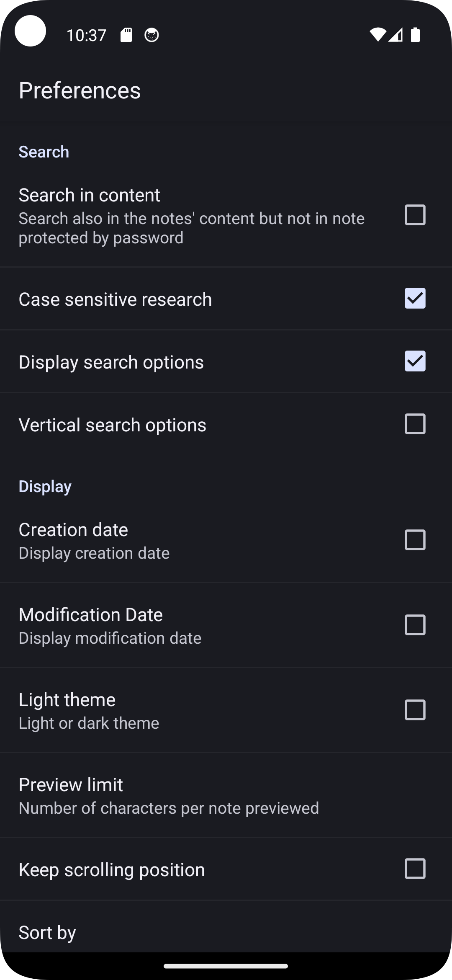Tap the Search section header
452x980 pixels.
(44, 152)
